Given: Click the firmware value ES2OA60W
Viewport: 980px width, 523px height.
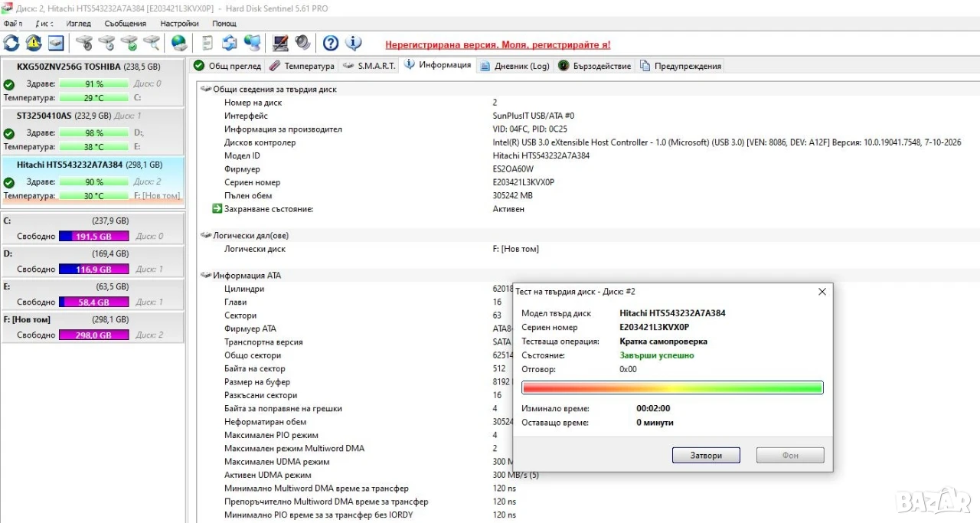Looking at the screenshot, I should 513,169.
